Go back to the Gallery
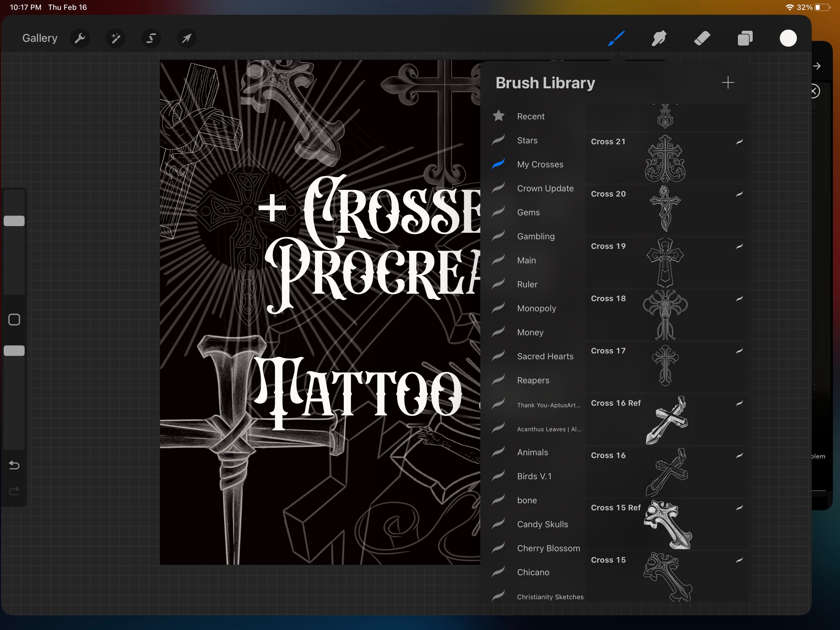 click(39, 38)
